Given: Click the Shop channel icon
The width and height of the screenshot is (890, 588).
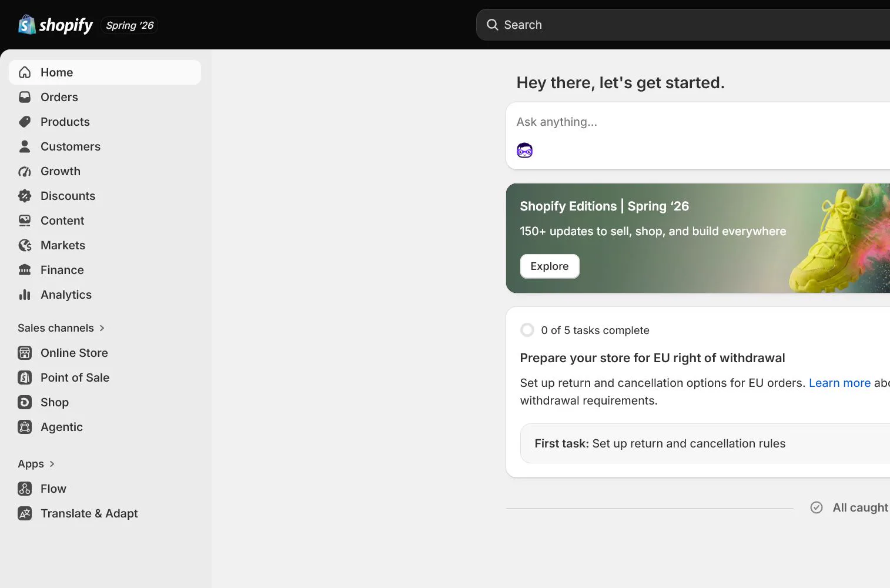Looking at the screenshot, I should (25, 402).
